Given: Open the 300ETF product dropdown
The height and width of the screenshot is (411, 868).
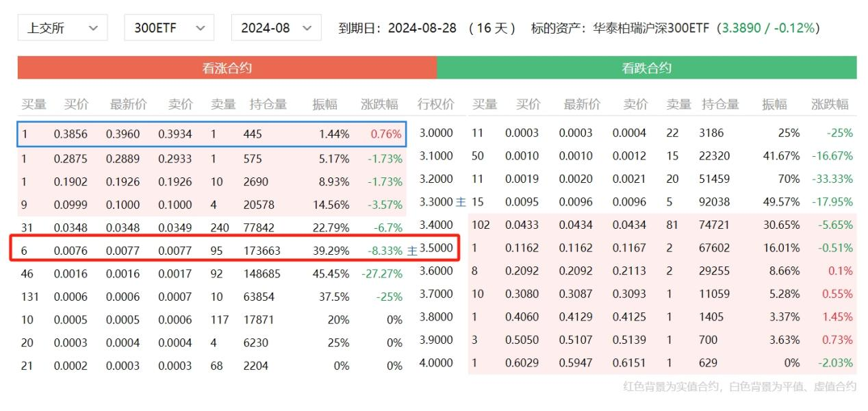Looking at the screenshot, I should pyautogui.click(x=169, y=28).
